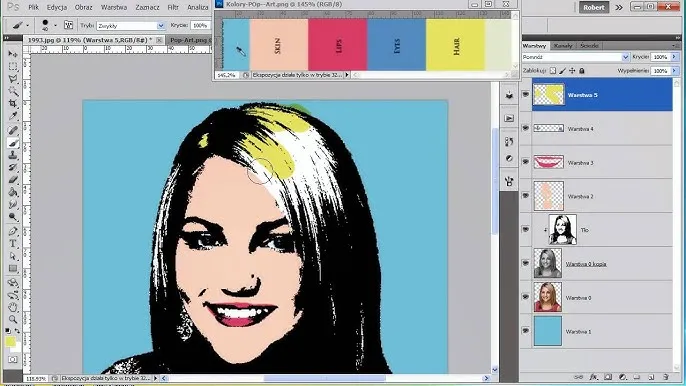Hide the Warstwa 0 layer
The width and height of the screenshot is (686, 386).
pos(525,297)
